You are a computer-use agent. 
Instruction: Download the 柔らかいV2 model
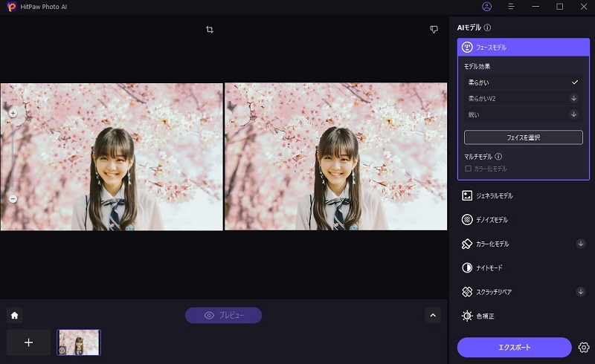coord(573,98)
